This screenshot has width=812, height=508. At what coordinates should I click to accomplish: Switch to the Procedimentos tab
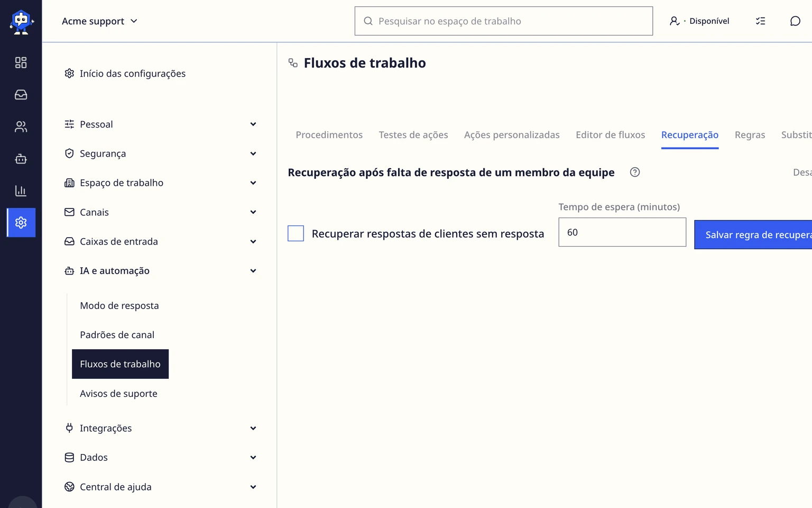329,135
